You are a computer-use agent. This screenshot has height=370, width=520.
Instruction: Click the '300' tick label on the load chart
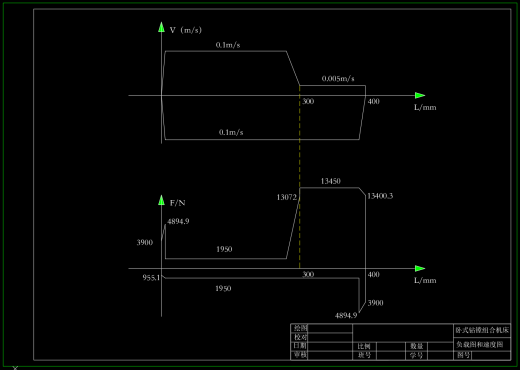(308, 274)
